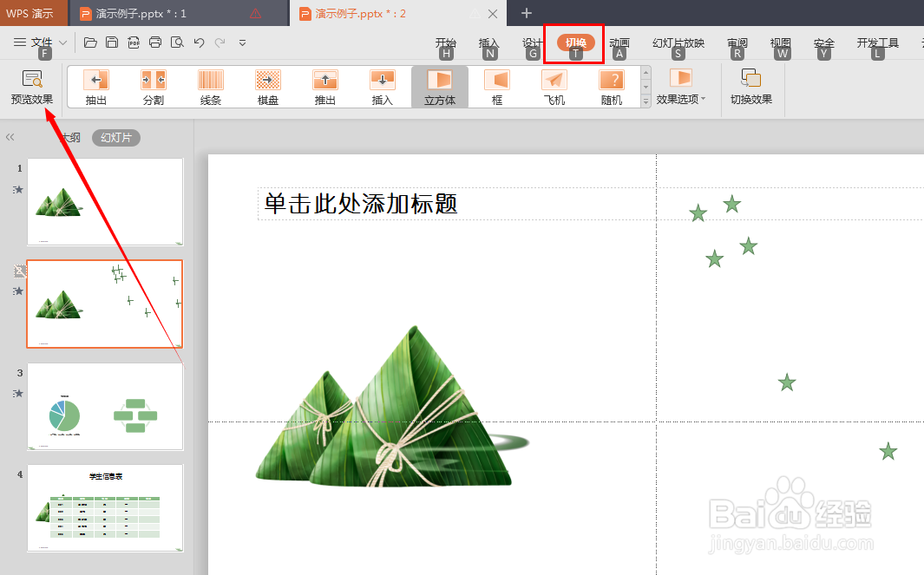The image size is (924, 575).
Task: Click the print preview magnifier icon
Action: point(177,42)
